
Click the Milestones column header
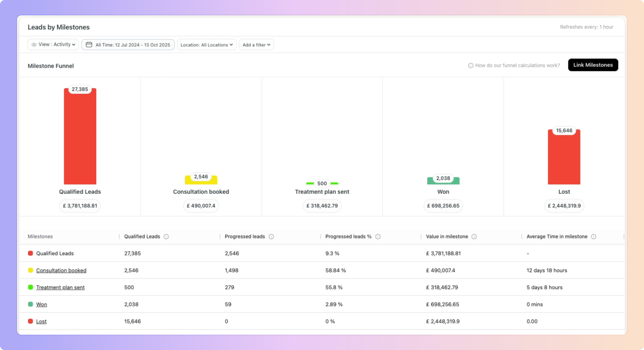point(40,237)
